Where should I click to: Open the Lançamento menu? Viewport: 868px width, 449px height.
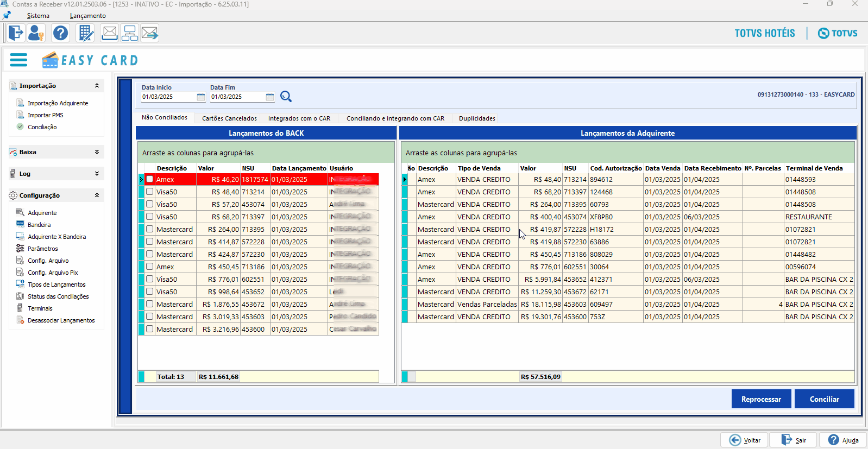[x=88, y=16]
